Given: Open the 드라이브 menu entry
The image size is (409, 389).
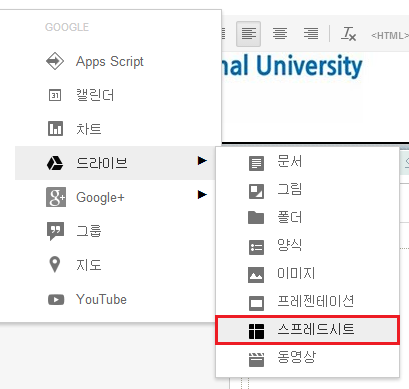Looking at the screenshot, I should [115, 163].
